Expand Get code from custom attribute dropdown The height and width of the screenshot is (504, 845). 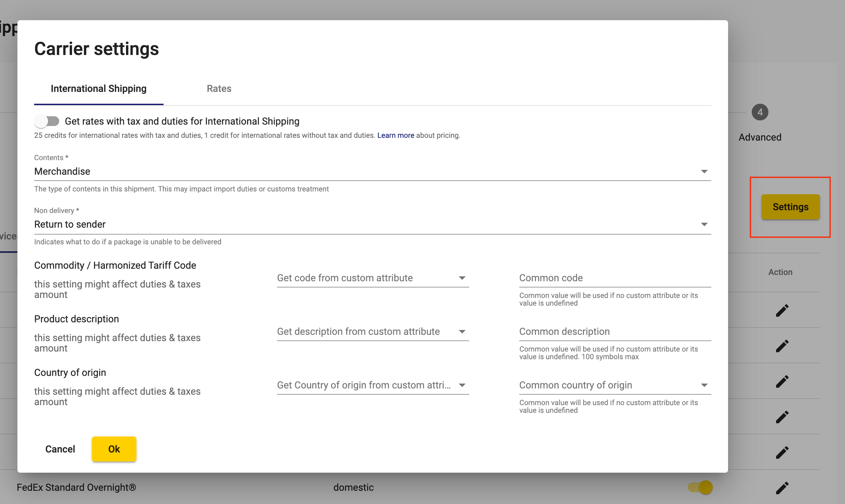pos(373,278)
